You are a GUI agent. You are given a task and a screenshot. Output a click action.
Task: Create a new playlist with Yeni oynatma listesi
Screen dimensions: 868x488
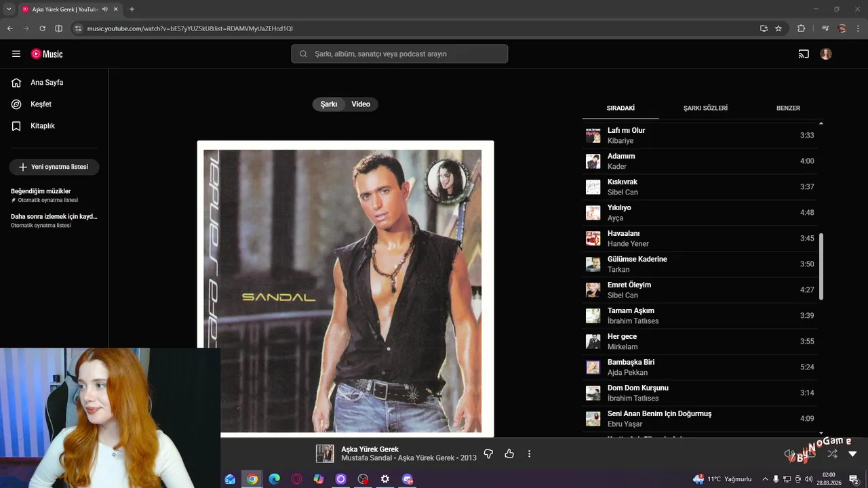point(54,167)
